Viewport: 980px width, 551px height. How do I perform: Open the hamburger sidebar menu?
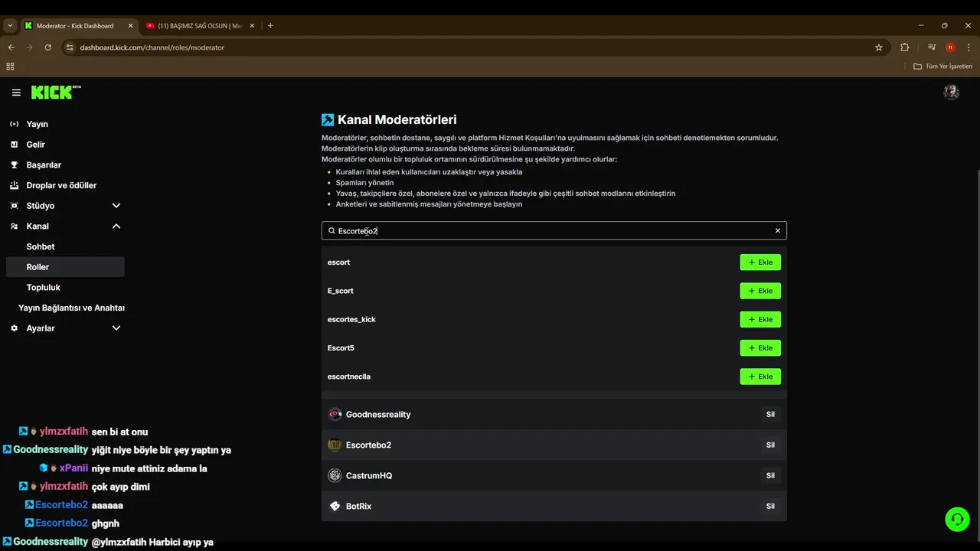[x=16, y=93]
